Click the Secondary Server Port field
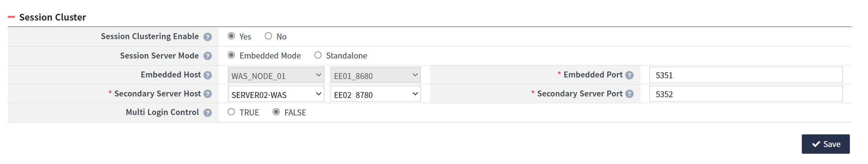Screen dimensions: 868x164 pos(745,94)
